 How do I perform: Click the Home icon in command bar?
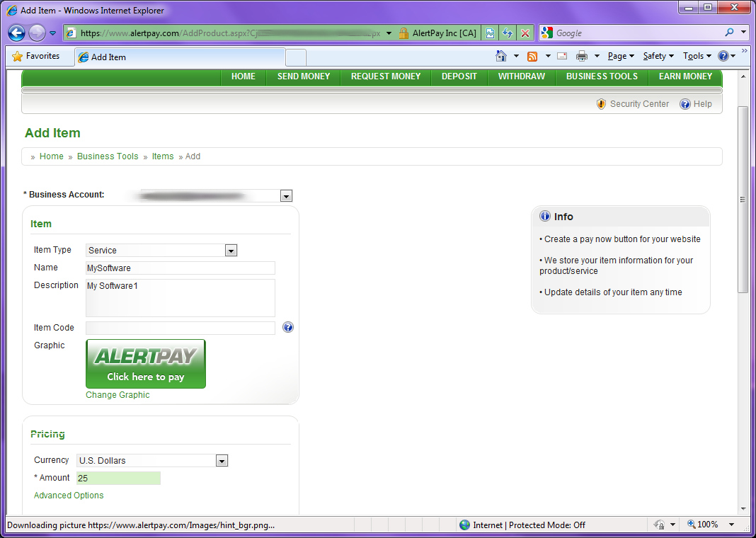coord(501,56)
